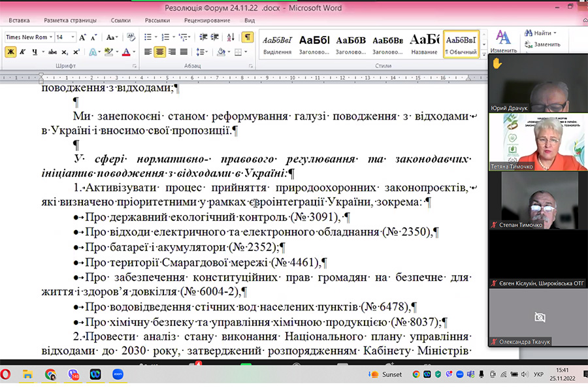This screenshot has height=392, width=588.
Task: Click the Найти (Find) button
Action: click(x=541, y=33)
